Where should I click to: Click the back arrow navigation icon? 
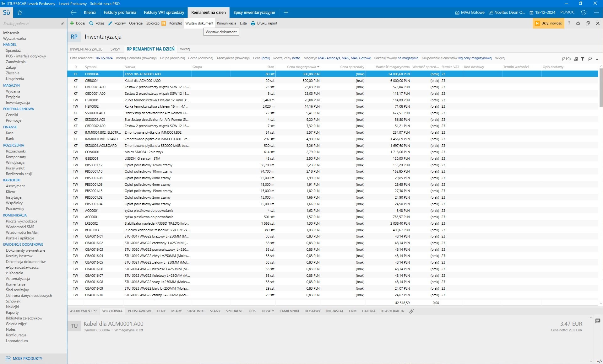[73, 13]
